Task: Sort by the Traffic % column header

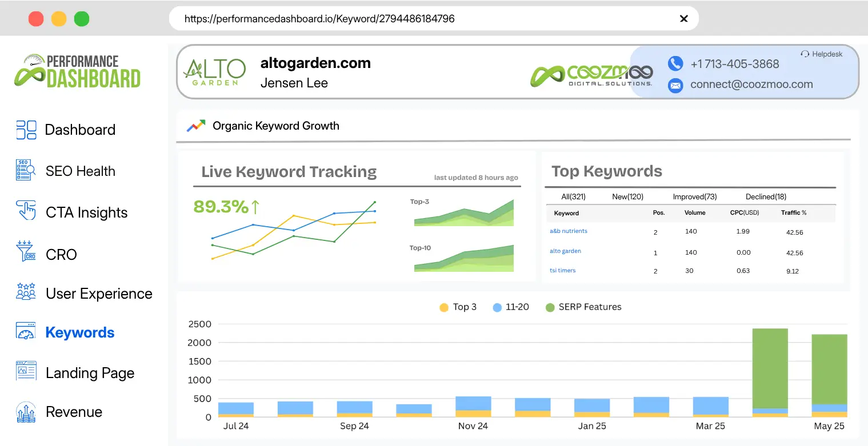Action: (794, 213)
